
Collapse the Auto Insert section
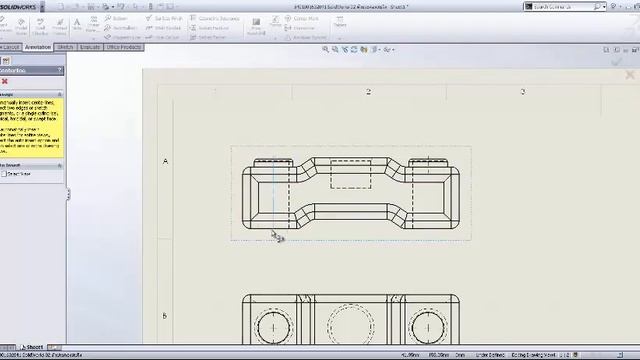[60, 165]
